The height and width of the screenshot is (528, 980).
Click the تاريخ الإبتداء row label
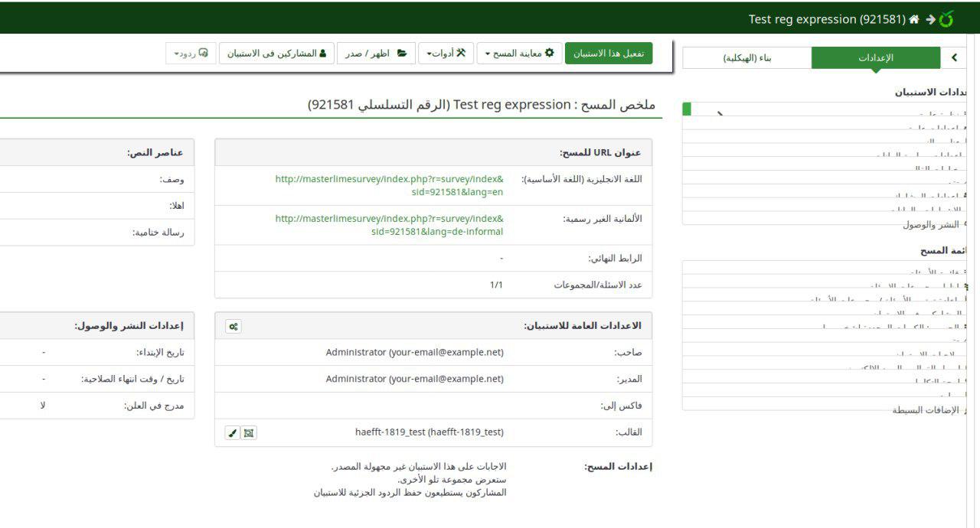tap(160, 353)
